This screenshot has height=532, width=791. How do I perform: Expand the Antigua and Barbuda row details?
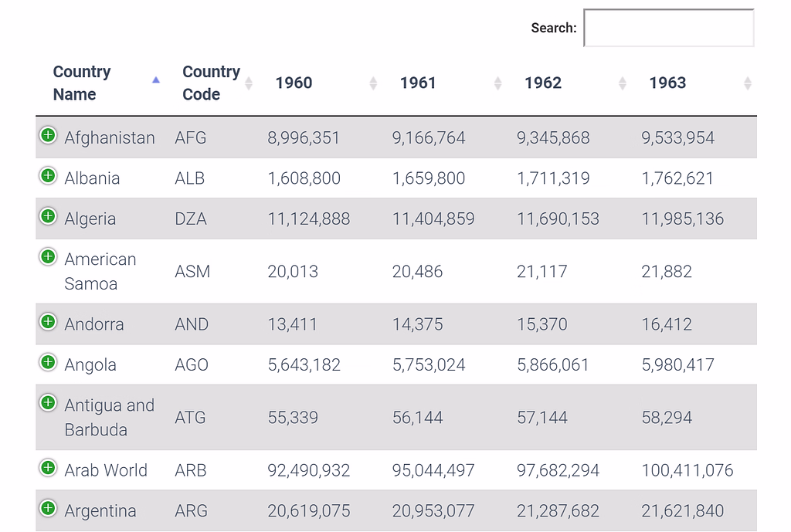[x=48, y=402]
